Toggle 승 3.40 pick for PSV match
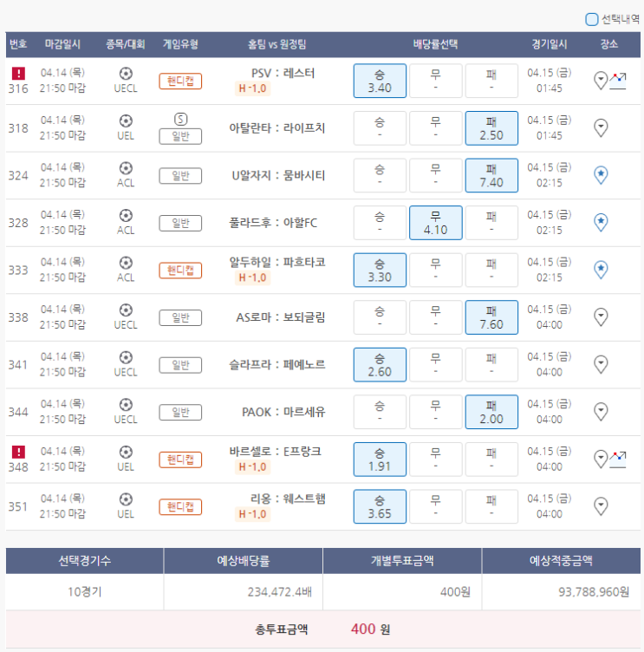Screen dimensions: 644x652 coord(380,81)
